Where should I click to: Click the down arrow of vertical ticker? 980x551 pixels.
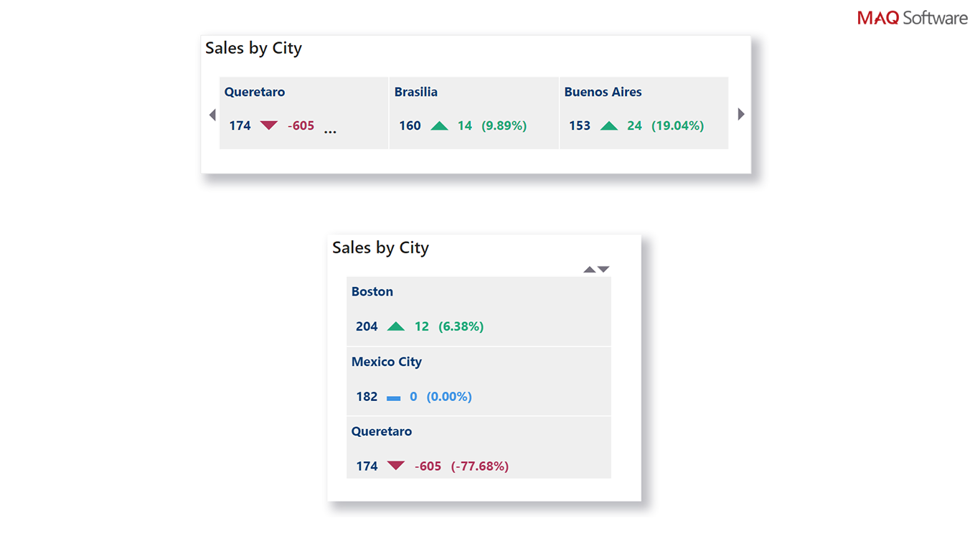[603, 269]
